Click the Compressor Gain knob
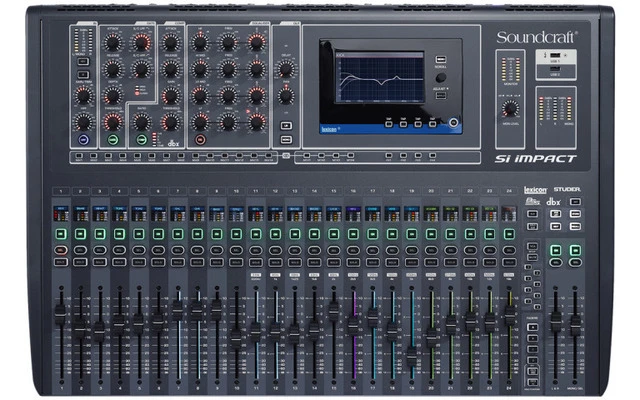The image size is (640, 400). click(x=170, y=96)
